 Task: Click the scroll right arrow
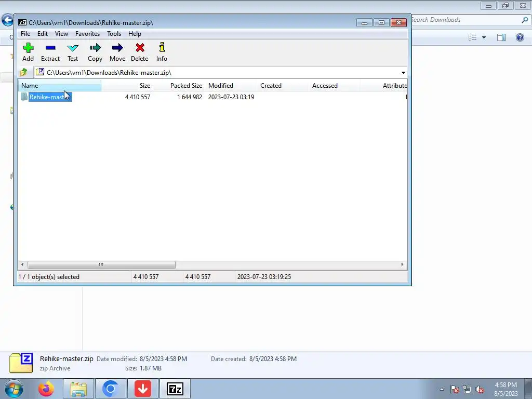[x=403, y=264]
